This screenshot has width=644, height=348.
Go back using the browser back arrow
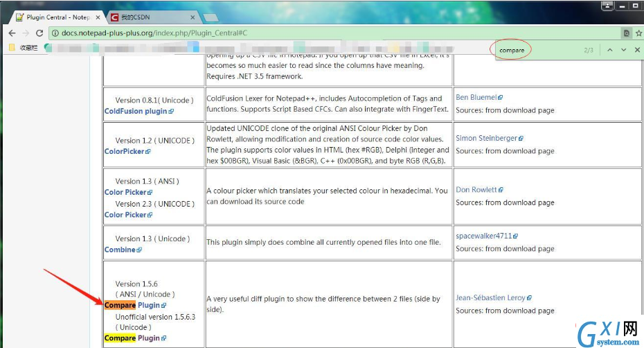click(x=12, y=33)
